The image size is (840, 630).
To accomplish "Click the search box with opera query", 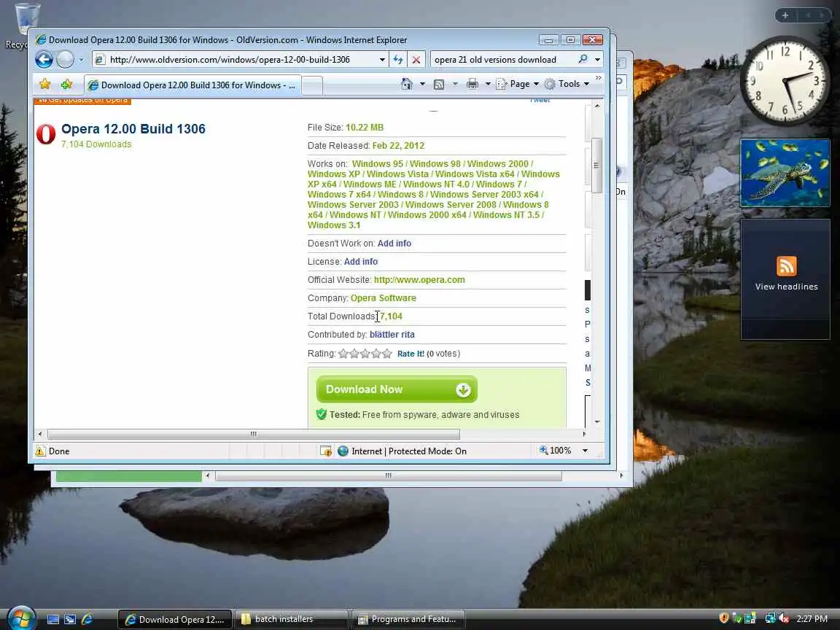I will [501, 60].
